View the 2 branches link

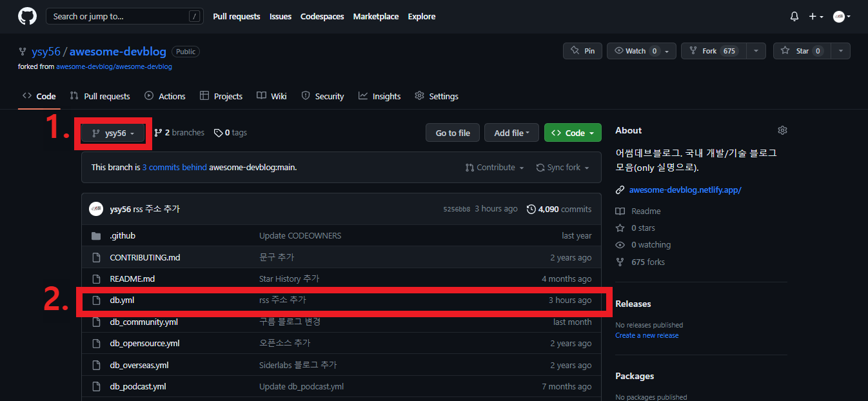click(179, 133)
